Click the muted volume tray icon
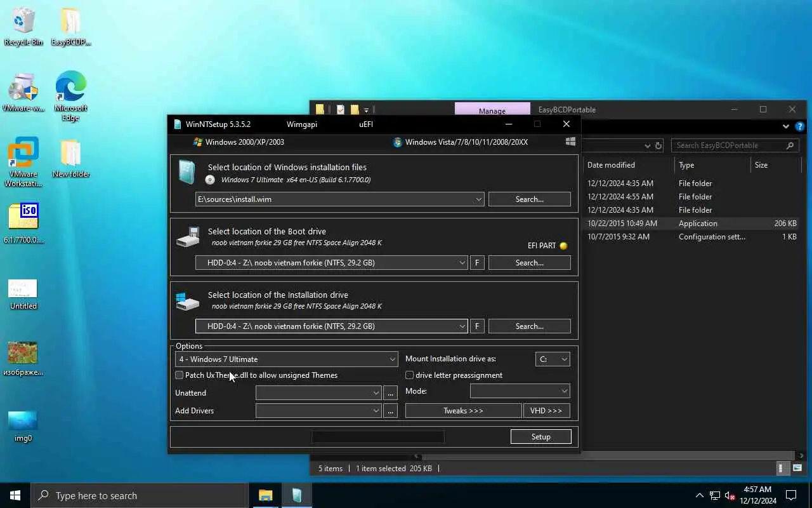The height and width of the screenshot is (508, 812). pyautogui.click(x=730, y=496)
